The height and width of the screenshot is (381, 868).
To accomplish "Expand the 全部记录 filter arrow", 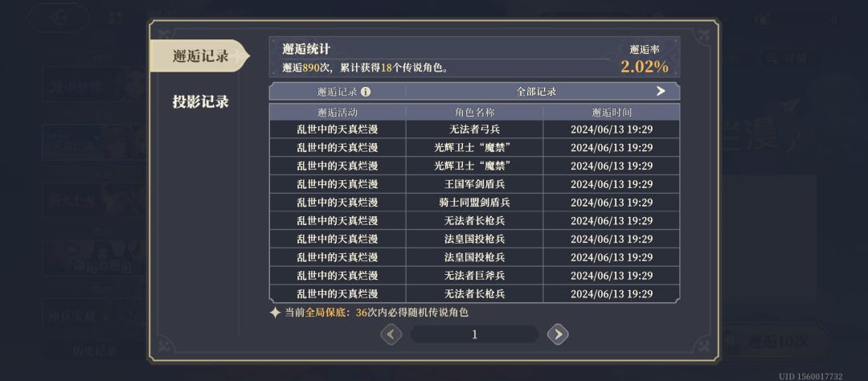I will click(661, 92).
